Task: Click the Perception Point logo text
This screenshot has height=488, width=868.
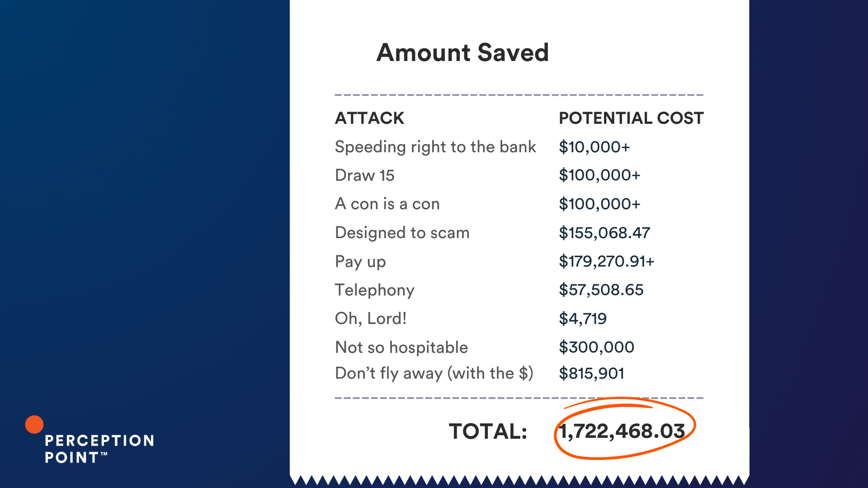Action: click(x=99, y=449)
